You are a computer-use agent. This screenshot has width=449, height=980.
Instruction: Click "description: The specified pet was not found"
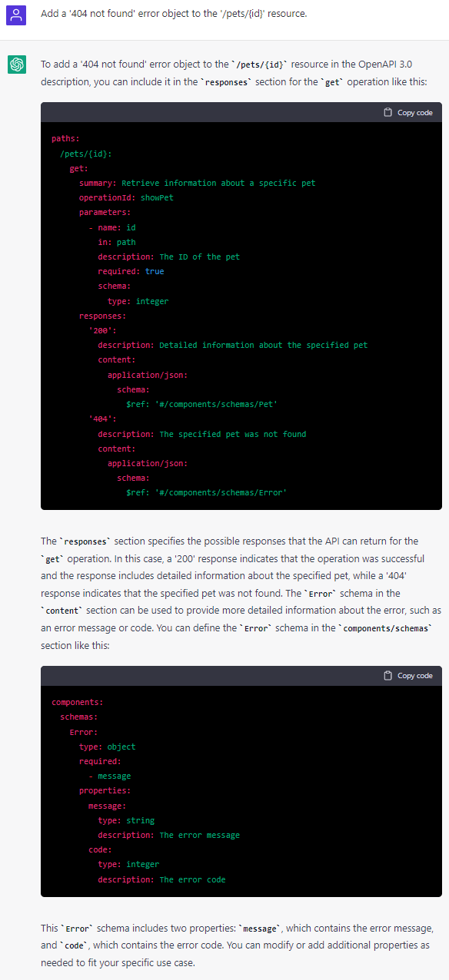click(202, 434)
